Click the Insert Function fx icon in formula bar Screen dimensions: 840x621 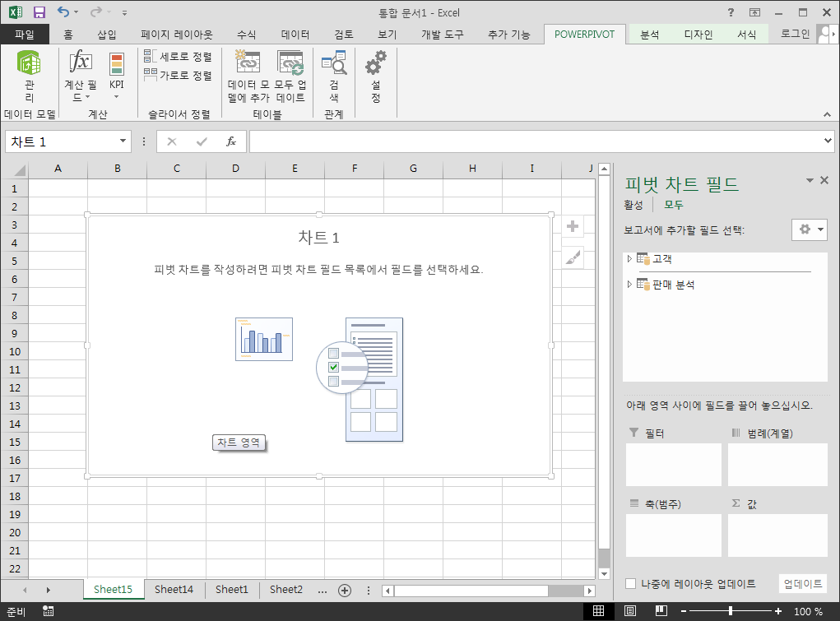231,141
